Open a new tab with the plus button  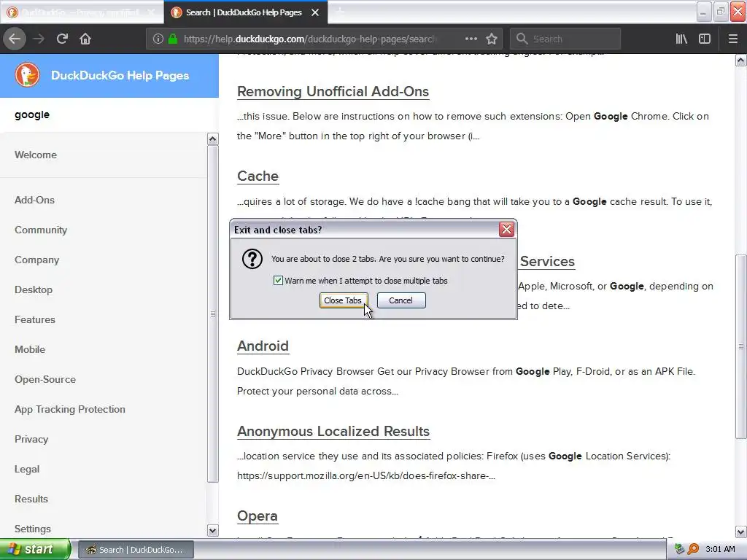340,12
